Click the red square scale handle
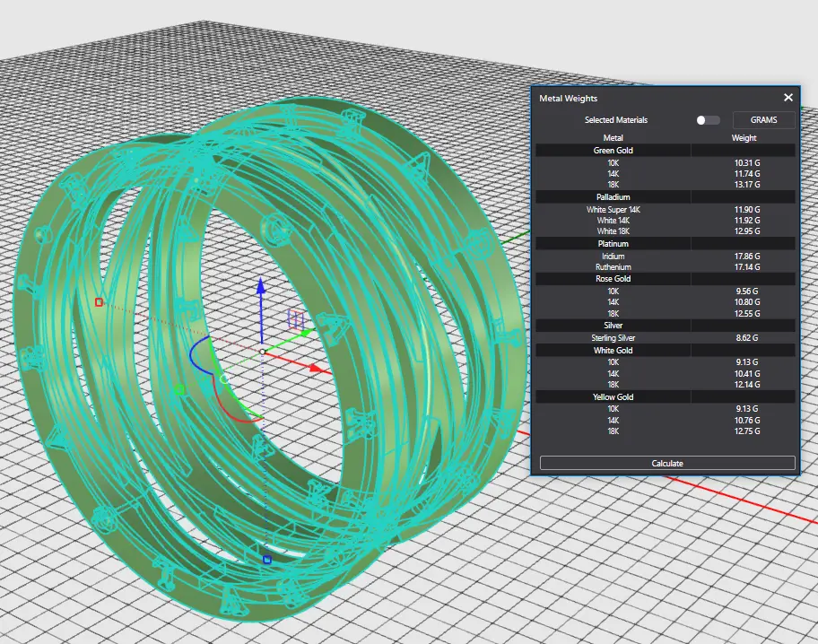The width and height of the screenshot is (818, 644). point(99,302)
